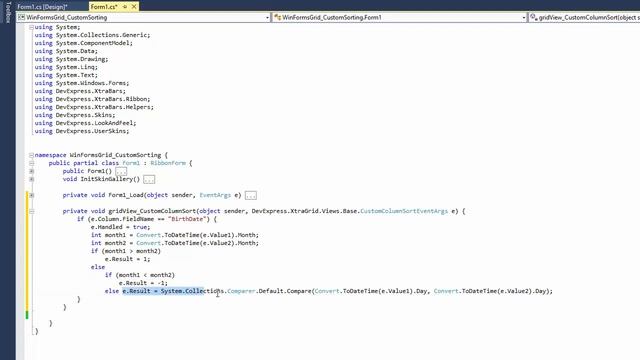Open the gridView_CustomColumnSort member dropdown
This screenshot has width=640, height=360.
(584, 18)
